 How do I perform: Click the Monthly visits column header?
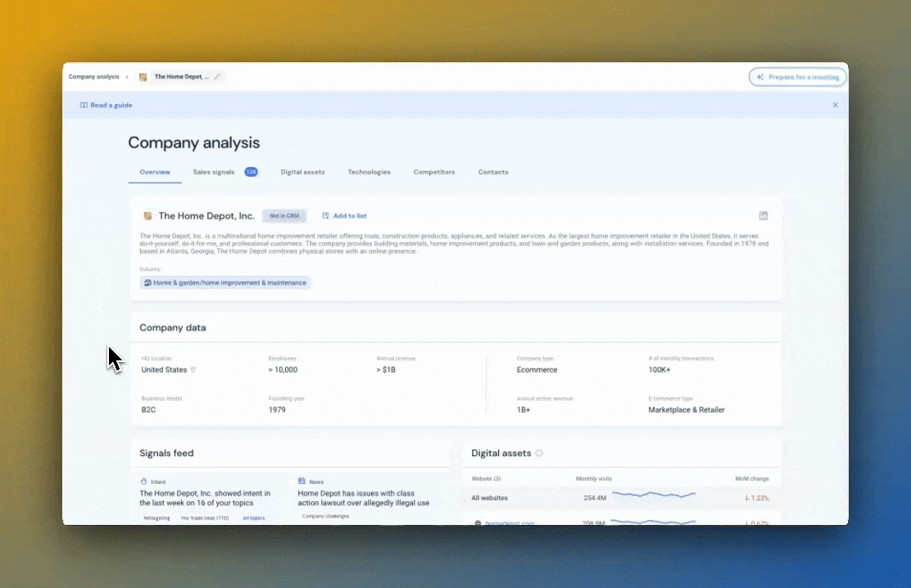tap(594, 479)
